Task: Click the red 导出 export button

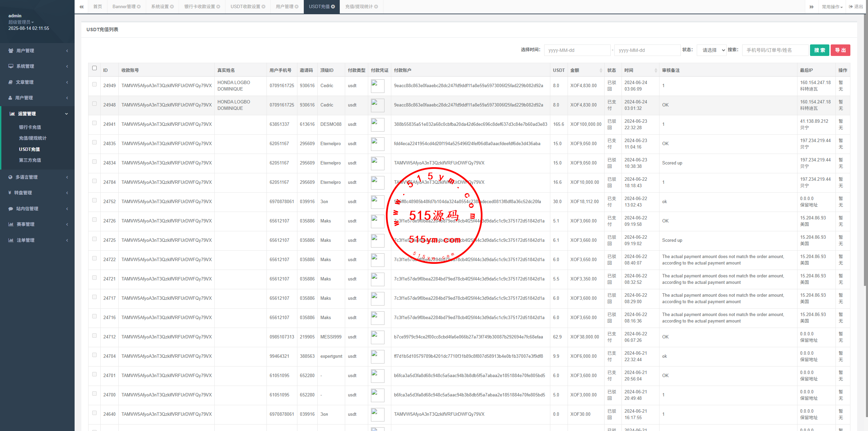Action: coord(840,50)
